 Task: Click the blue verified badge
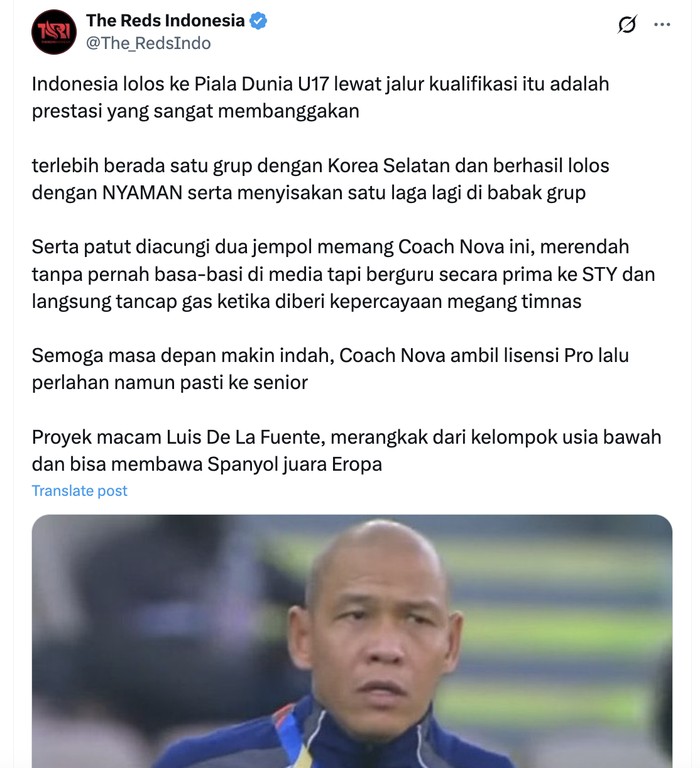[258, 21]
